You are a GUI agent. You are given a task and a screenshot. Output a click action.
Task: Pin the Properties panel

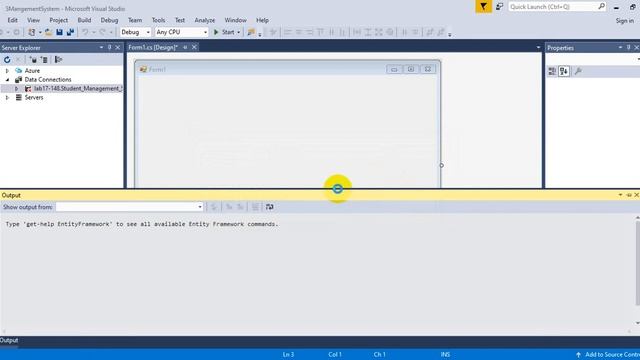pos(629,48)
